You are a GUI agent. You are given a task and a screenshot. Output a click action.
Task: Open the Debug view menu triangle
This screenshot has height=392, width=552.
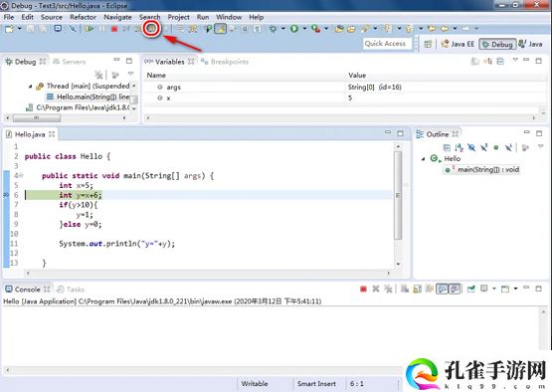click(x=131, y=74)
